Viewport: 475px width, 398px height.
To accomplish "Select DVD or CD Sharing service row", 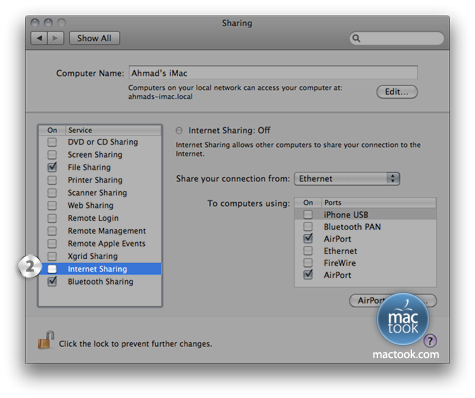I will (100, 142).
